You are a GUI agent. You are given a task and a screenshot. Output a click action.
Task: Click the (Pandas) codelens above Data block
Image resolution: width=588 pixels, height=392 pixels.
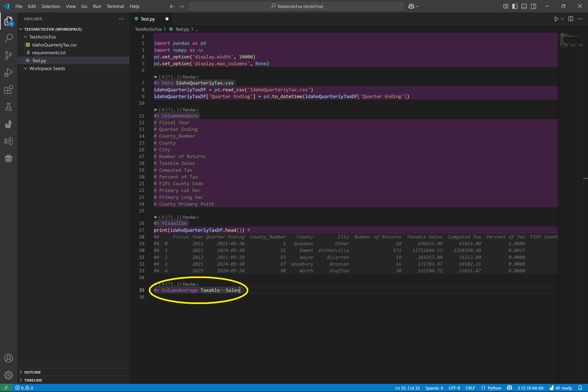(x=189, y=77)
